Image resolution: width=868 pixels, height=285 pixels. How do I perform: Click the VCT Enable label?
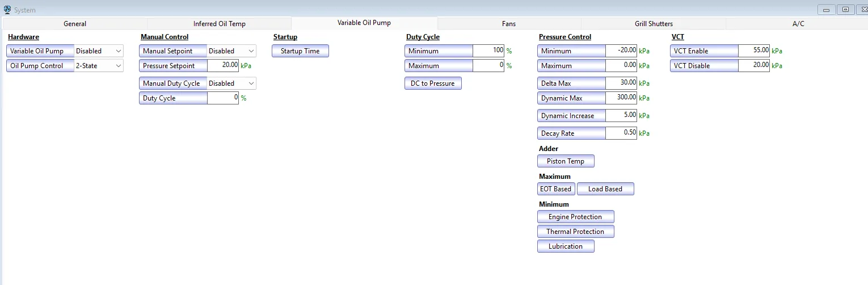click(x=704, y=51)
